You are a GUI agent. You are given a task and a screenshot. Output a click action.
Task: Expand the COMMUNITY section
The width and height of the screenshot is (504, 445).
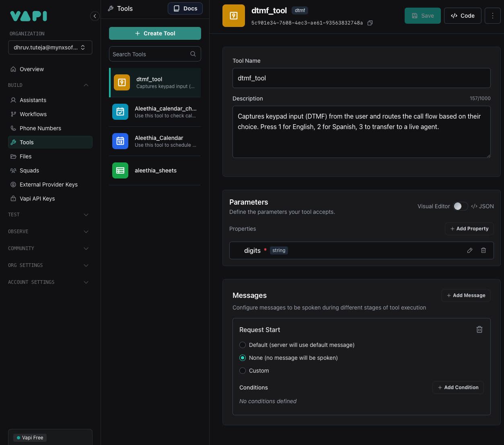tap(86, 248)
